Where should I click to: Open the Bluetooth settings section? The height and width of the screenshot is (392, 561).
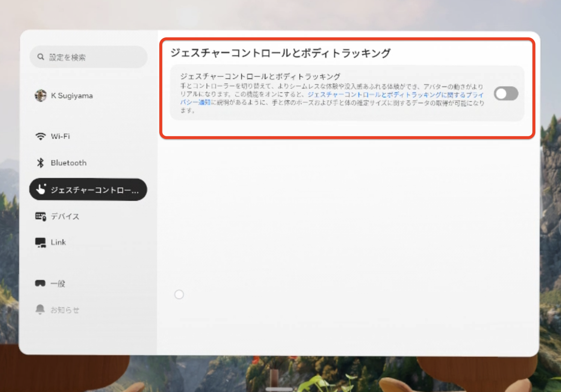pos(69,163)
